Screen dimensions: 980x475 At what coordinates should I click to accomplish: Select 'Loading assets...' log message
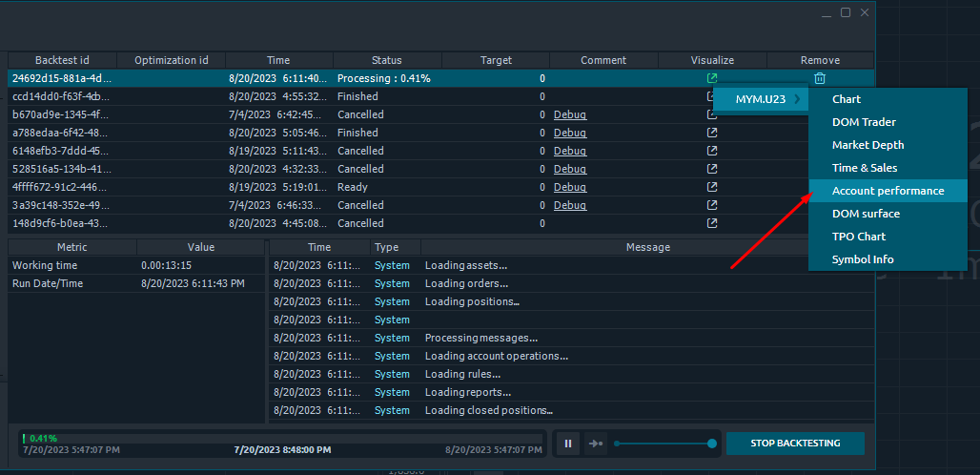[466, 265]
